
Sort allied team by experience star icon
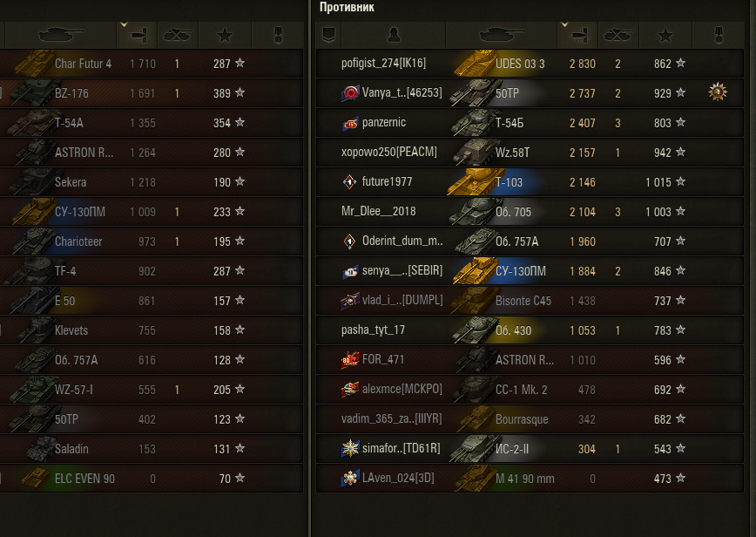click(225, 35)
